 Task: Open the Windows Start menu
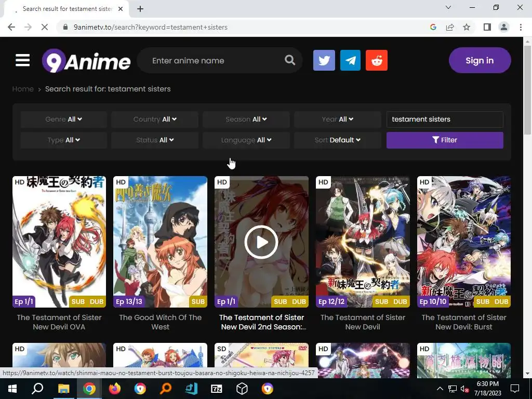(x=12, y=389)
